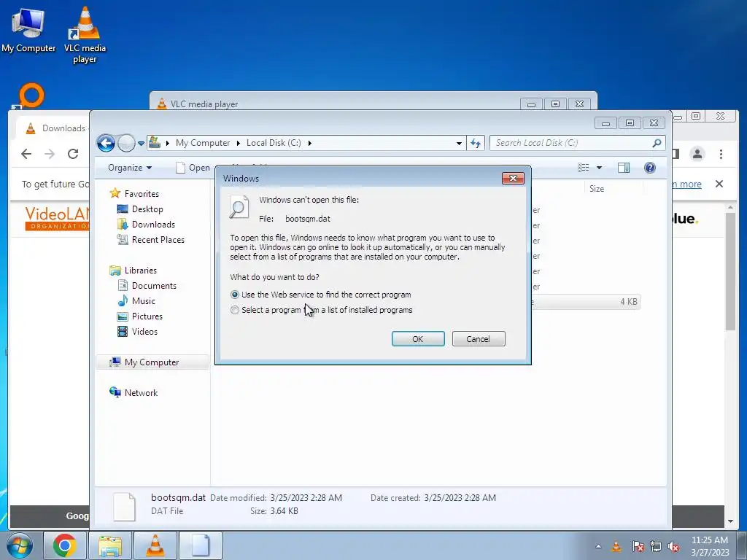Click Chrome page vertical scrollbar
Image resolution: width=747 pixels, height=560 pixels.
tap(730, 271)
